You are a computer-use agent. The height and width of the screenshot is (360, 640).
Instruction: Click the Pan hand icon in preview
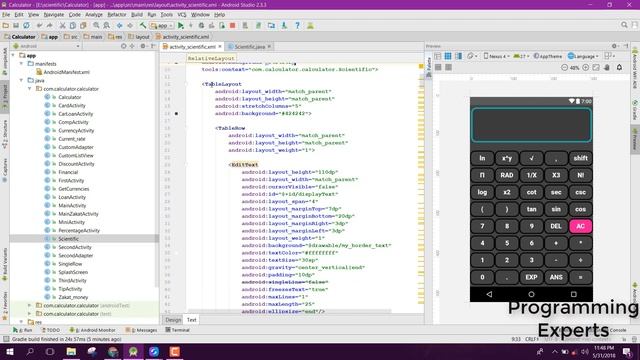tap(607, 67)
